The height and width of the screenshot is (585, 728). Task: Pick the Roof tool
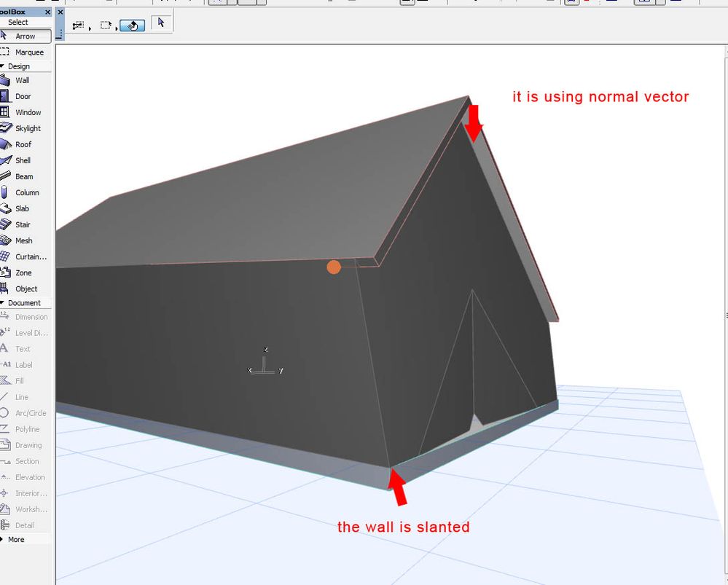pyautogui.click(x=25, y=144)
